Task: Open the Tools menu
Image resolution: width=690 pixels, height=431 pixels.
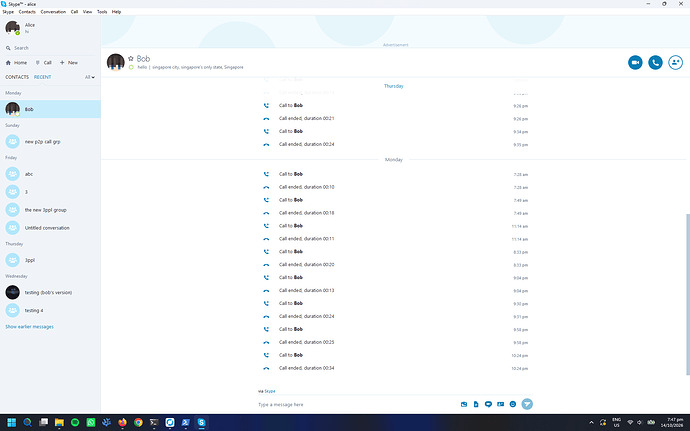Action: (102, 12)
